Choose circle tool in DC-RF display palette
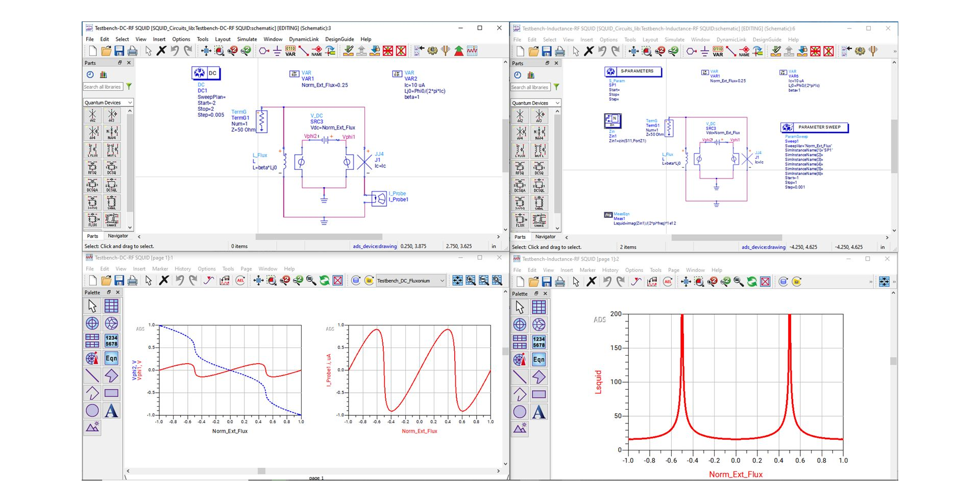The image size is (980, 502). (92, 410)
